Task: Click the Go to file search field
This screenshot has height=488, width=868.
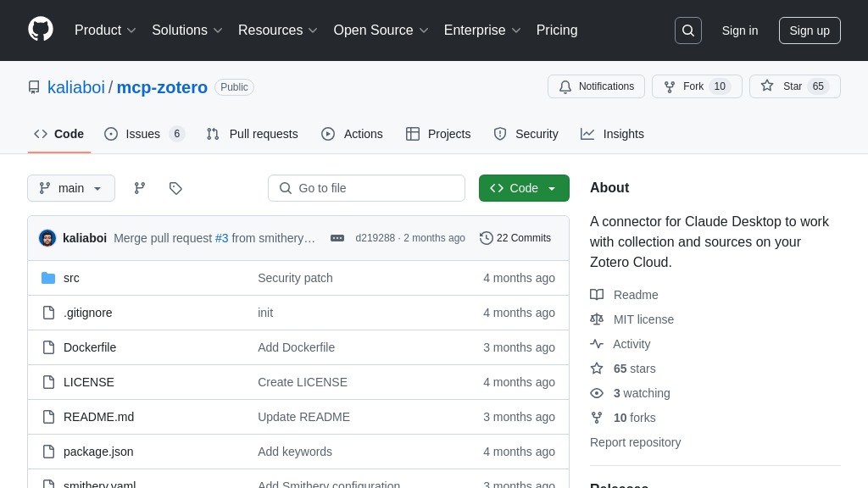Action: click(x=366, y=188)
